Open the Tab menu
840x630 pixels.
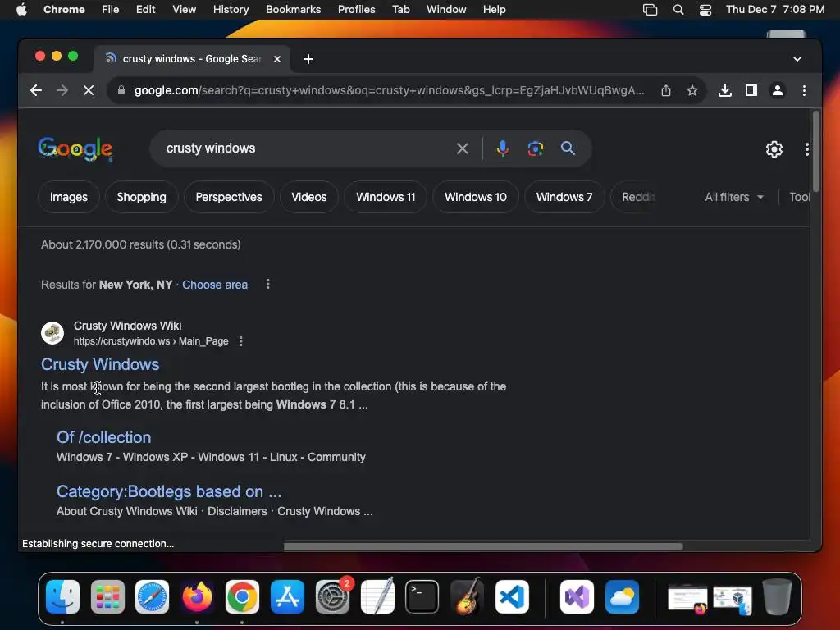point(400,10)
